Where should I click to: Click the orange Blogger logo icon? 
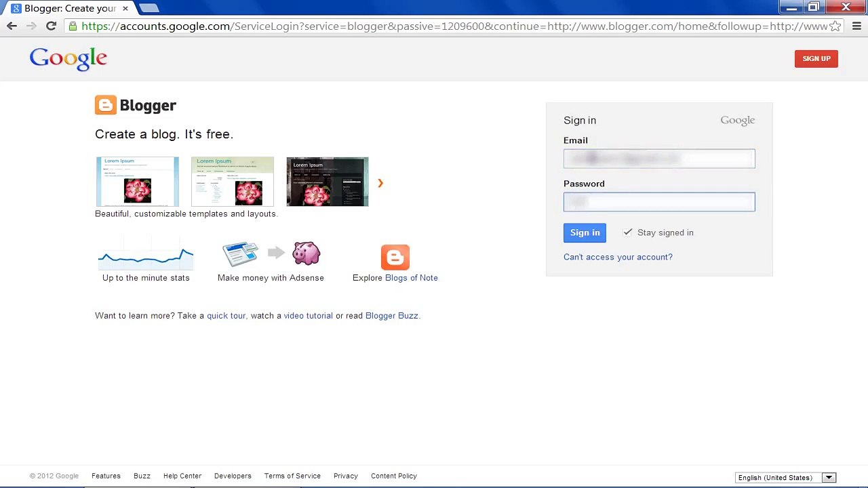105,105
